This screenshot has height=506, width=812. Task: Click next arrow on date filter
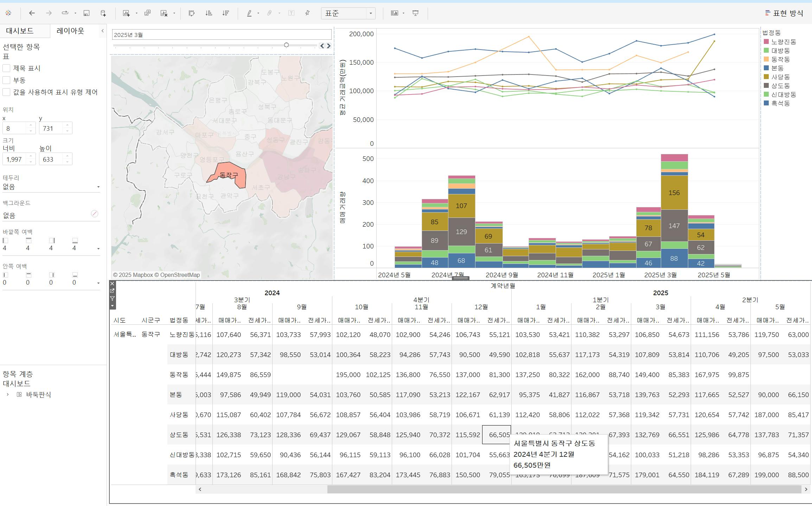pos(328,46)
